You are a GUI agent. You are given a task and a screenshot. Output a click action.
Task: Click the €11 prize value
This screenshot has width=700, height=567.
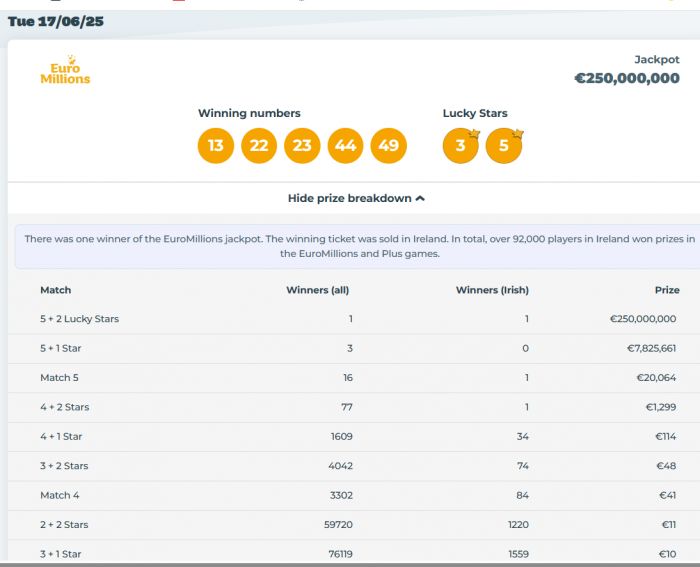[669, 525]
